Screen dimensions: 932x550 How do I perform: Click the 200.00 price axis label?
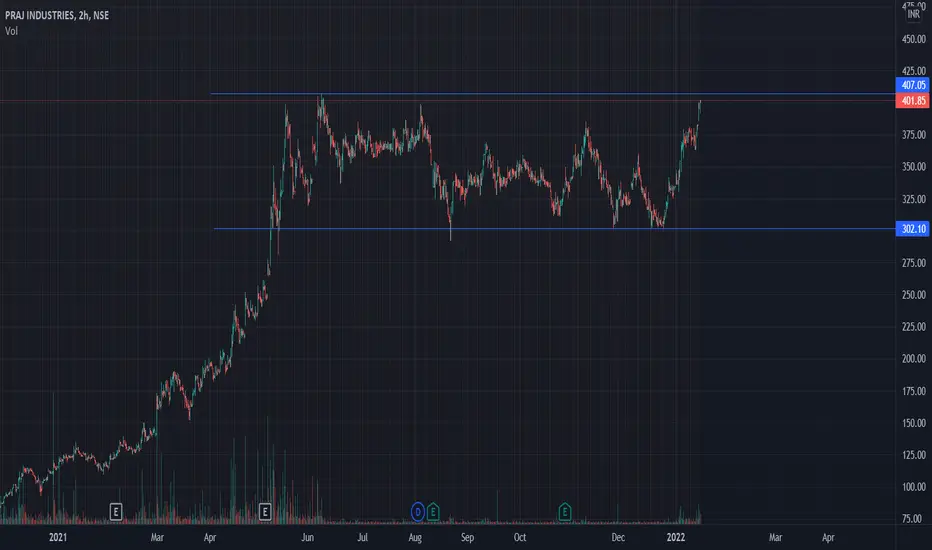(914, 359)
